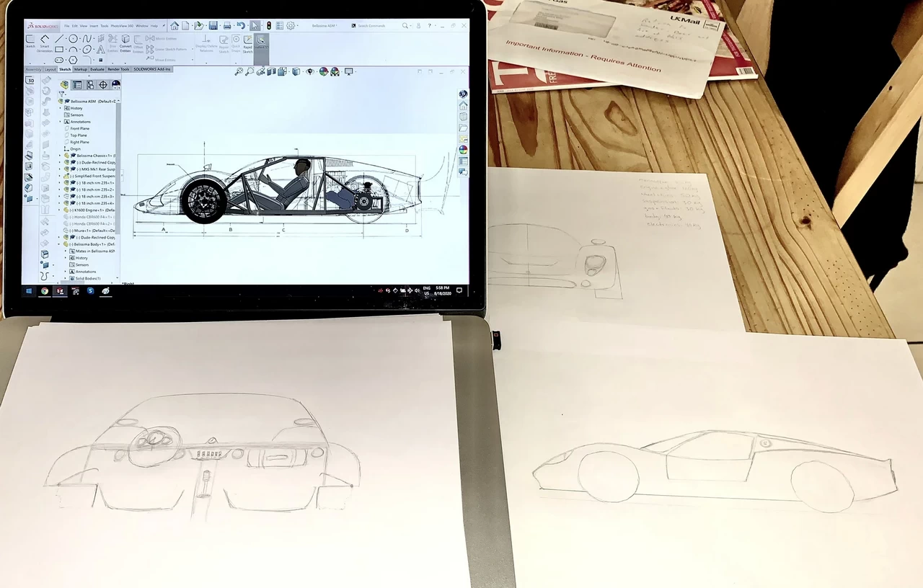Select the Smart Dimension tool

click(45, 40)
